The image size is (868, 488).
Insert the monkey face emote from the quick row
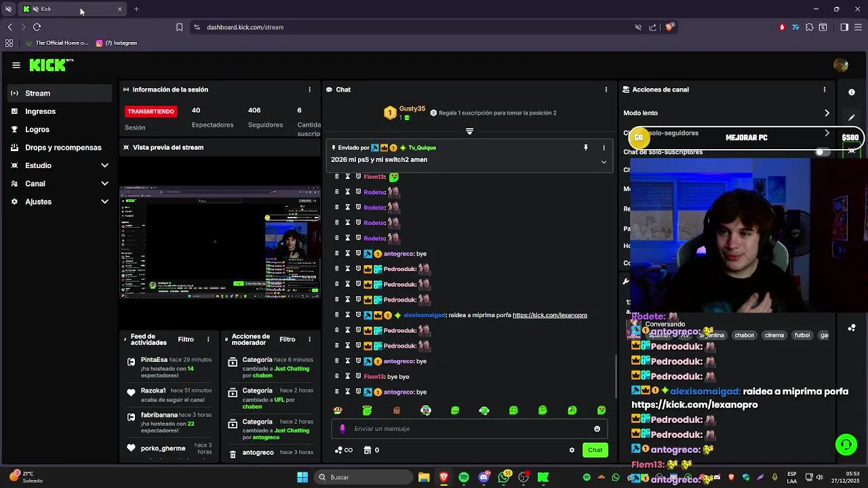point(338,410)
